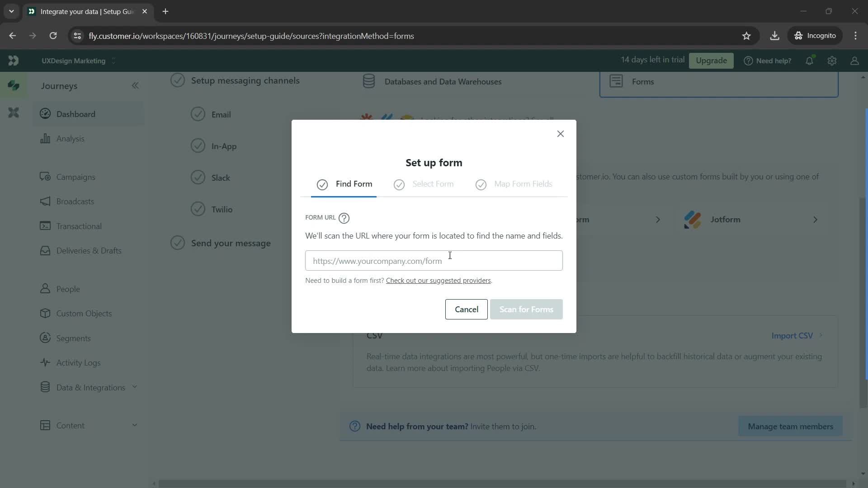The width and height of the screenshot is (868, 488).
Task: Switch to the Select Form tab
Action: 434,184
